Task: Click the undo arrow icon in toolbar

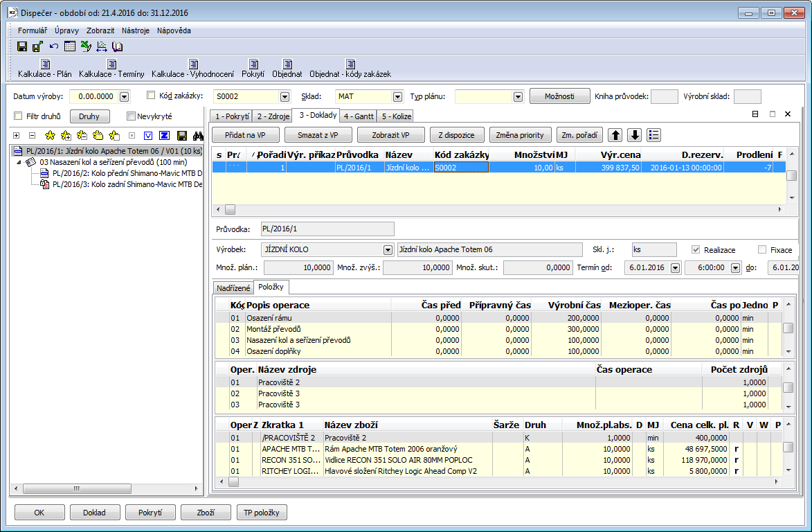Action: (x=54, y=46)
